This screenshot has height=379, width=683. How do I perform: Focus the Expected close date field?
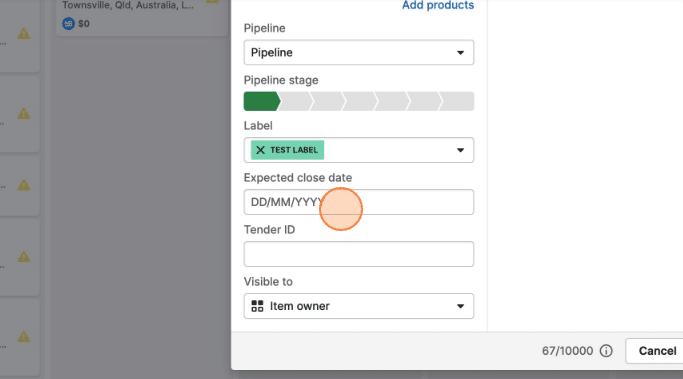[358, 202]
